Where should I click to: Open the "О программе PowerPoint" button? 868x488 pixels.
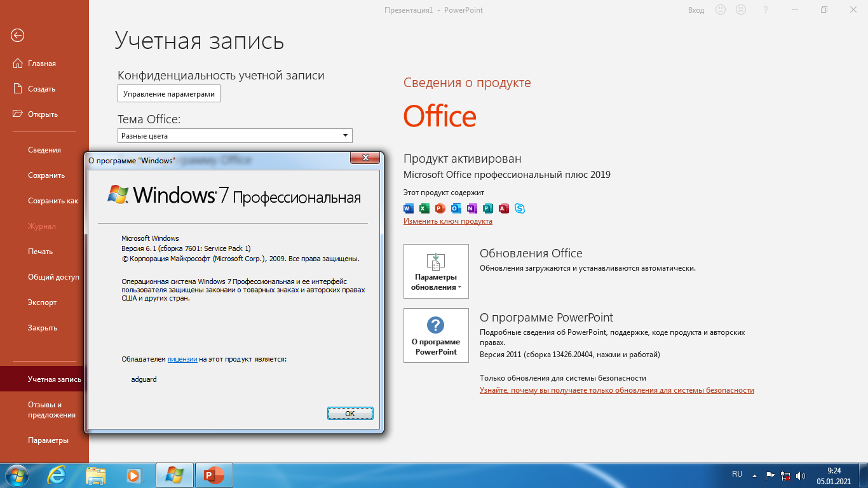tap(437, 335)
